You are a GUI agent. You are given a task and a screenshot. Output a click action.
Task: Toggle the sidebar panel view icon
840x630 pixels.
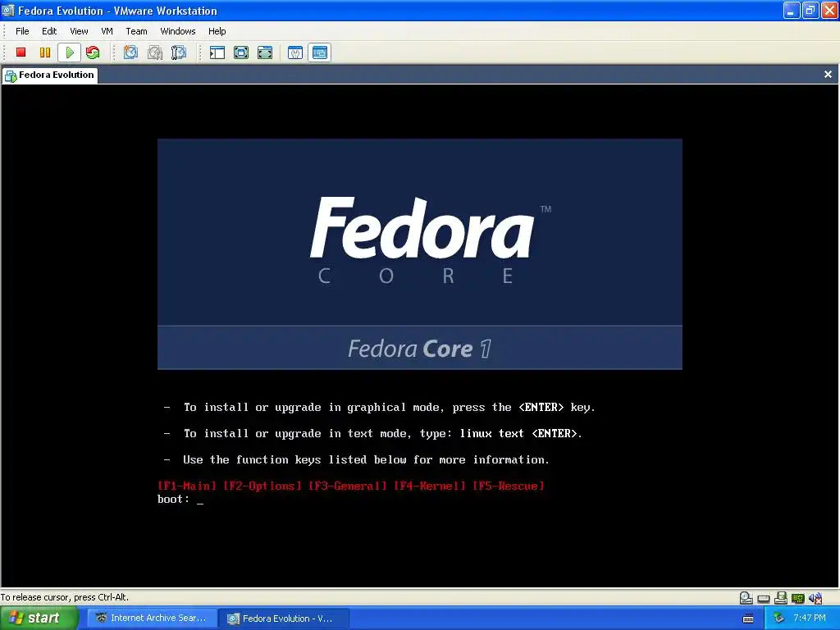point(217,52)
